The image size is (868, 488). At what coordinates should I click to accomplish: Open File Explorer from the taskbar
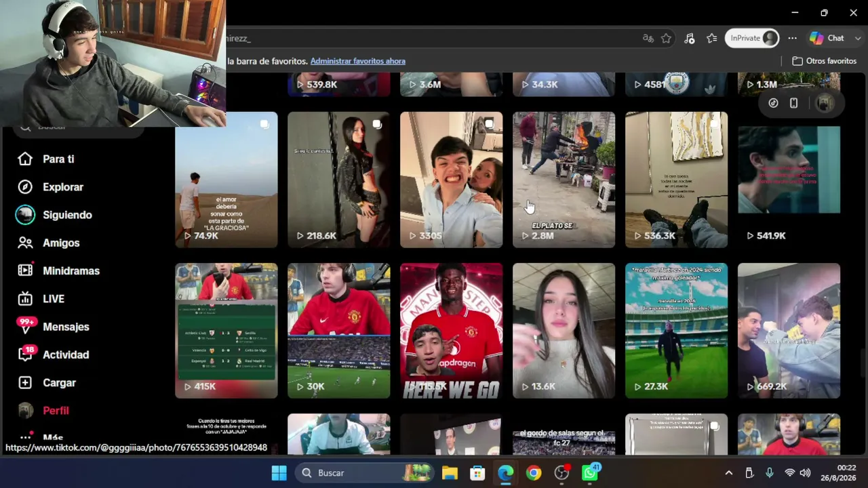pyautogui.click(x=450, y=473)
